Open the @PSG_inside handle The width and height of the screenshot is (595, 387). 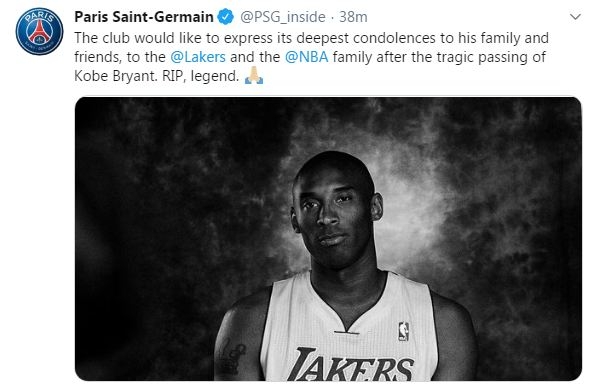pyautogui.click(x=283, y=17)
